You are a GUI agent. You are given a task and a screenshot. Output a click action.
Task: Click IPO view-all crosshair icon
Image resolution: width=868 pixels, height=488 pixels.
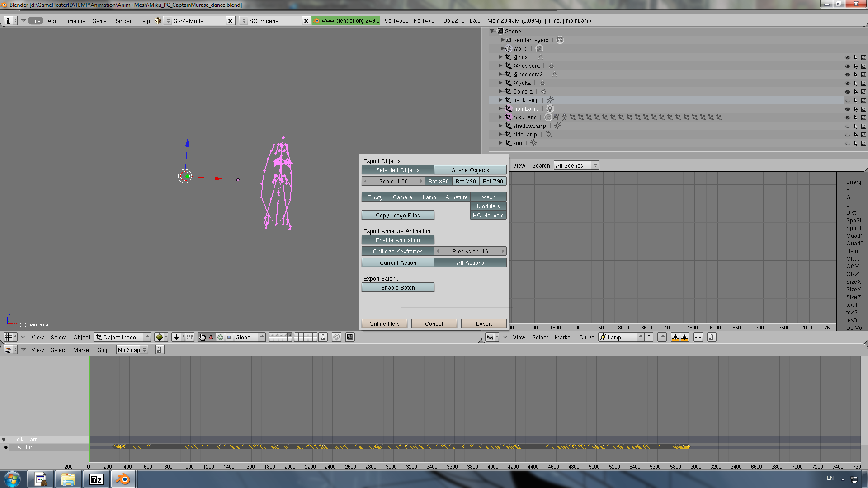point(698,337)
